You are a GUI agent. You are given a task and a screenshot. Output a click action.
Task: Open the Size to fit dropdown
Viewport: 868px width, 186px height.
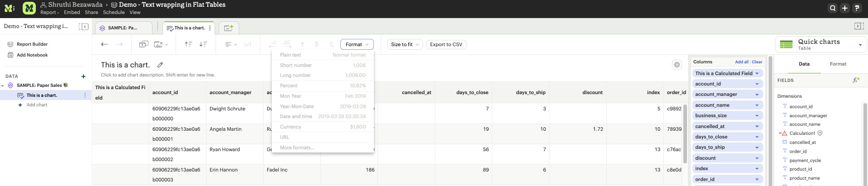click(x=405, y=44)
